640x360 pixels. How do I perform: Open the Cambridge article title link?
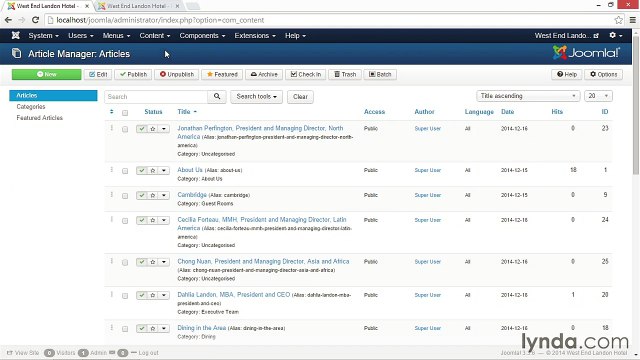click(x=192, y=195)
